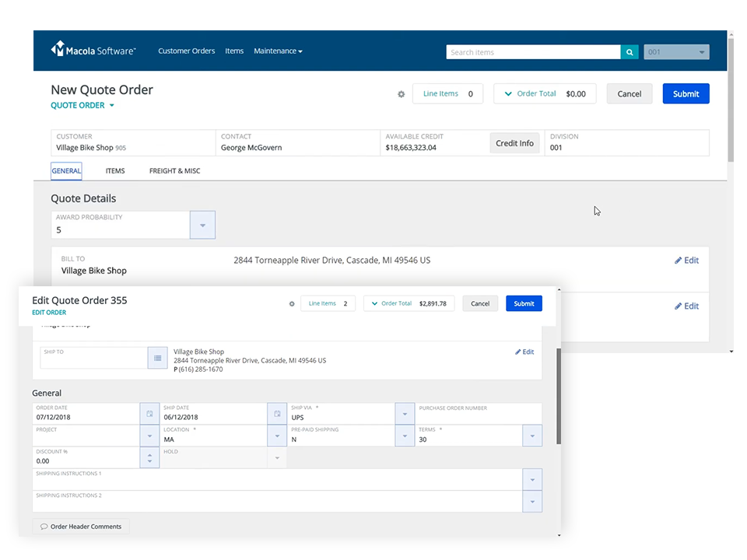Open Items in navigation bar

pyautogui.click(x=234, y=51)
